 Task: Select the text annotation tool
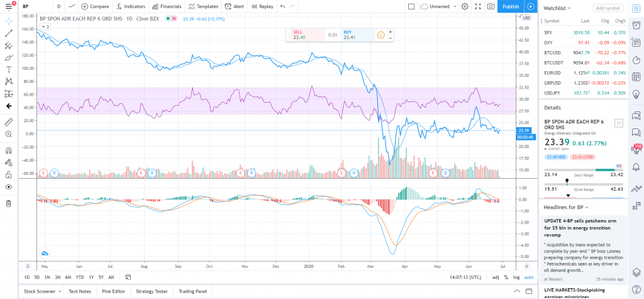[x=9, y=69]
